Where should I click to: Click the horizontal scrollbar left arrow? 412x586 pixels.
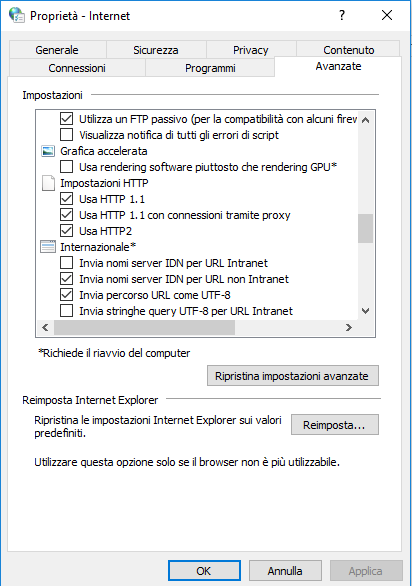[x=45, y=328]
